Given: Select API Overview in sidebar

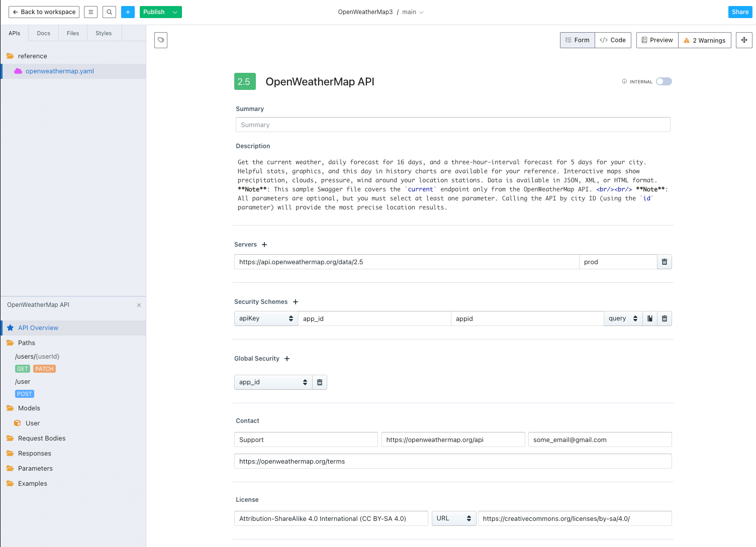Looking at the screenshot, I should pos(73,328).
